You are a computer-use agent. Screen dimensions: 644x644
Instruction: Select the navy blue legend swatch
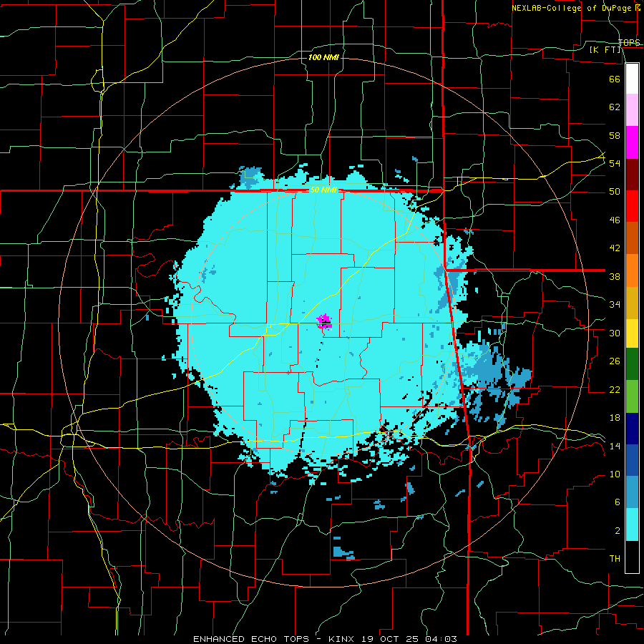[x=632, y=429]
